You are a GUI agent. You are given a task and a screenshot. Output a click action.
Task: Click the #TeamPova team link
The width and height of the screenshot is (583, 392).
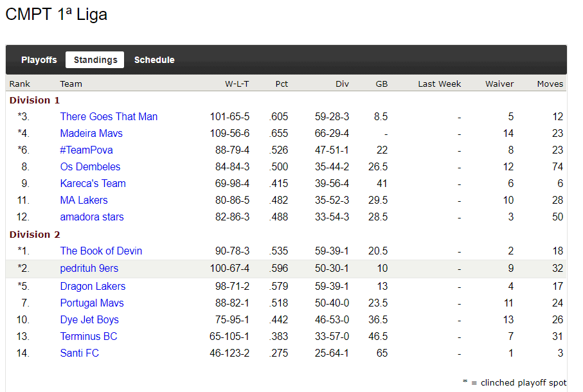click(x=86, y=150)
